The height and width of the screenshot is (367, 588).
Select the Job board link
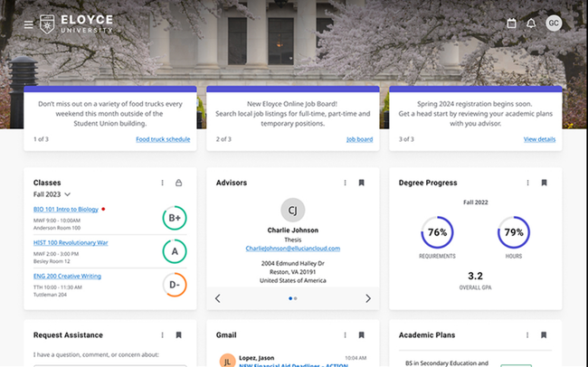[x=359, y=139]
